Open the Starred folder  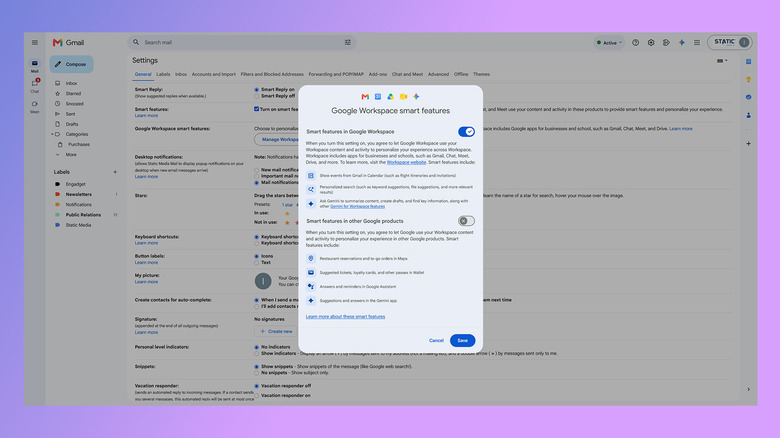coord(73,94)
